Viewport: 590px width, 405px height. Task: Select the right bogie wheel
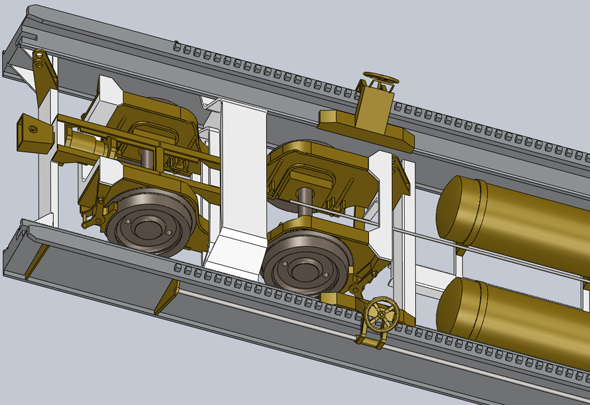[307, 263]
